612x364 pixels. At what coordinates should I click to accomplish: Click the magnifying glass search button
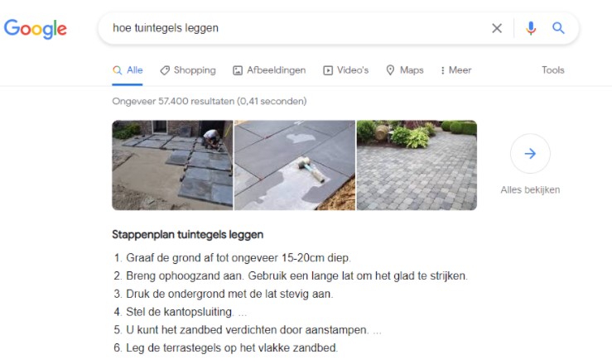tap(558, 28)
